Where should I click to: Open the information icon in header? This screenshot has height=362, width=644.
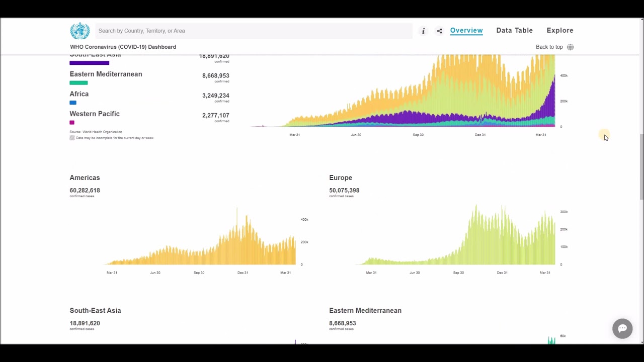point(423,31)
